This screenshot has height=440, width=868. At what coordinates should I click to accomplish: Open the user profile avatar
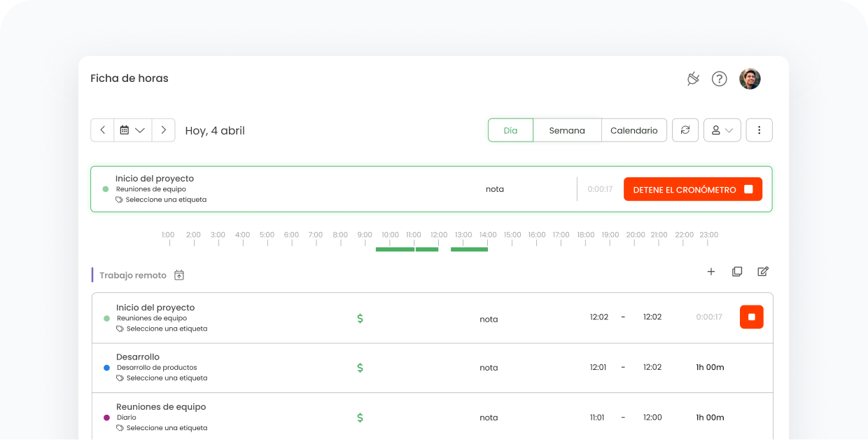pos(750,78)
